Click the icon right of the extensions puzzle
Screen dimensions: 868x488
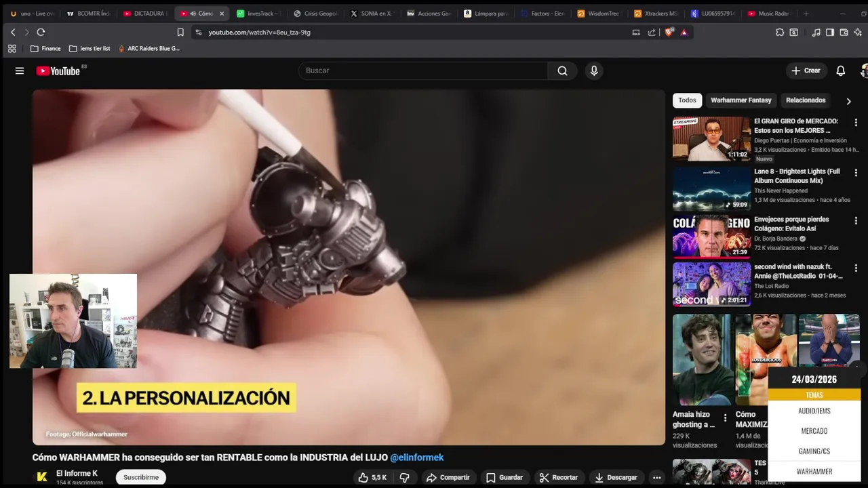(794, 32)
